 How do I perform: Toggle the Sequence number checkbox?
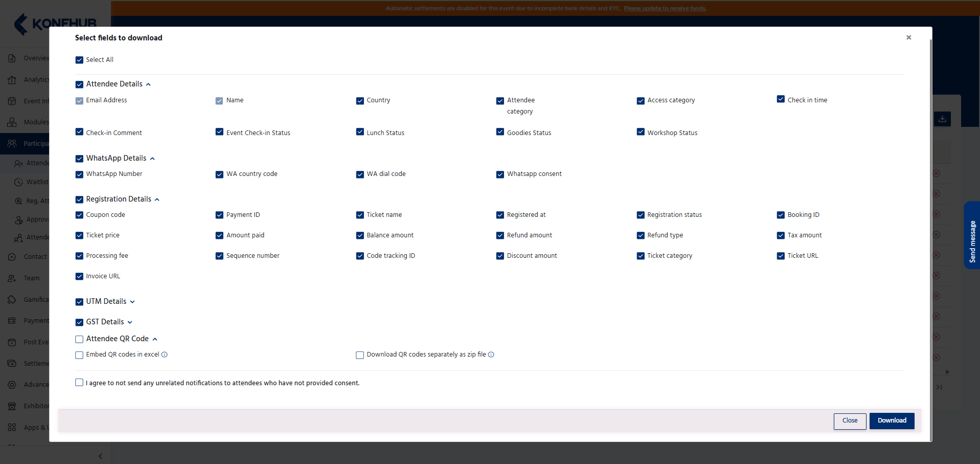pyautogui.click(x=219, y=256)
